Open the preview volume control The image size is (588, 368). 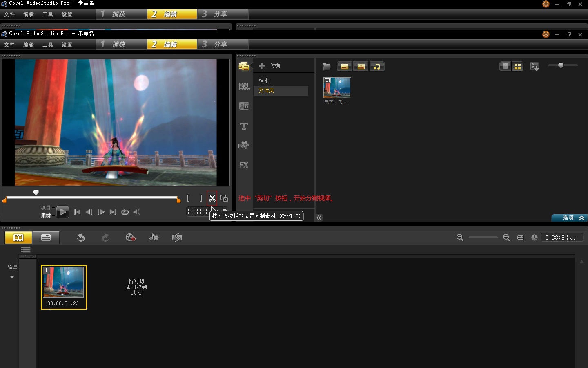coord(137,212)
